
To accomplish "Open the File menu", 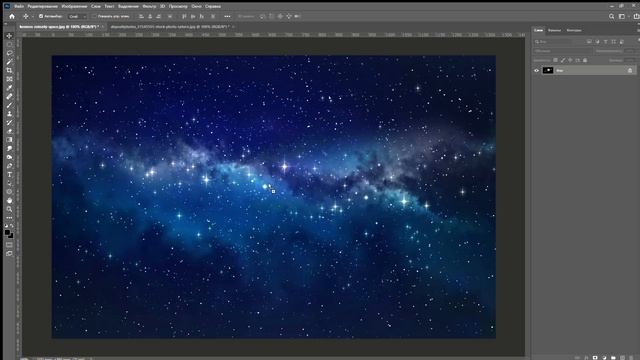I will 19,7.
